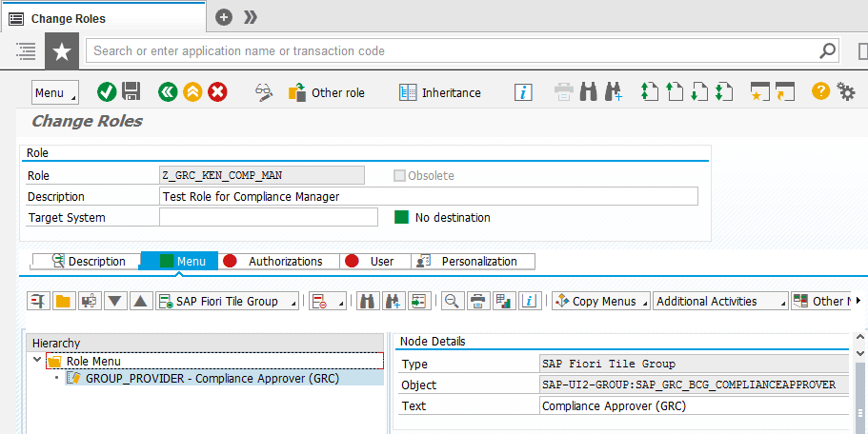Click the Save floppy disk icon
868x434 pixels.
pyautogui.click(x=131, y=92)
